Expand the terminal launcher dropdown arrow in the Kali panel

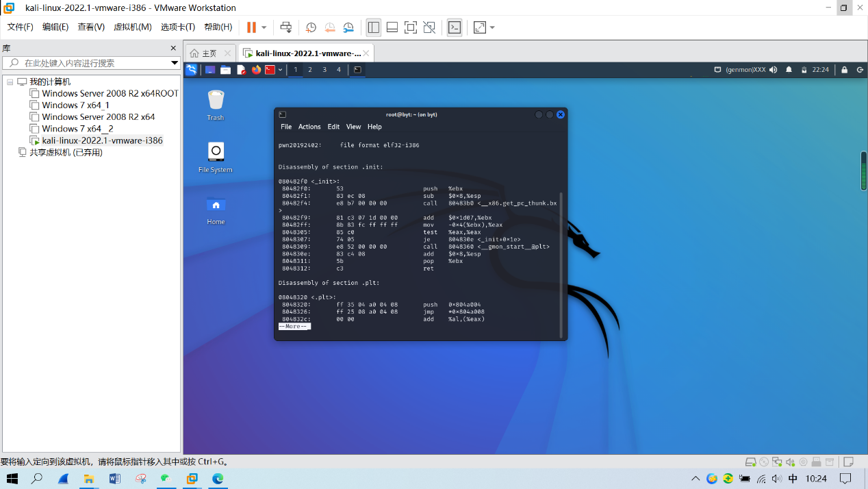click(280, 70)
